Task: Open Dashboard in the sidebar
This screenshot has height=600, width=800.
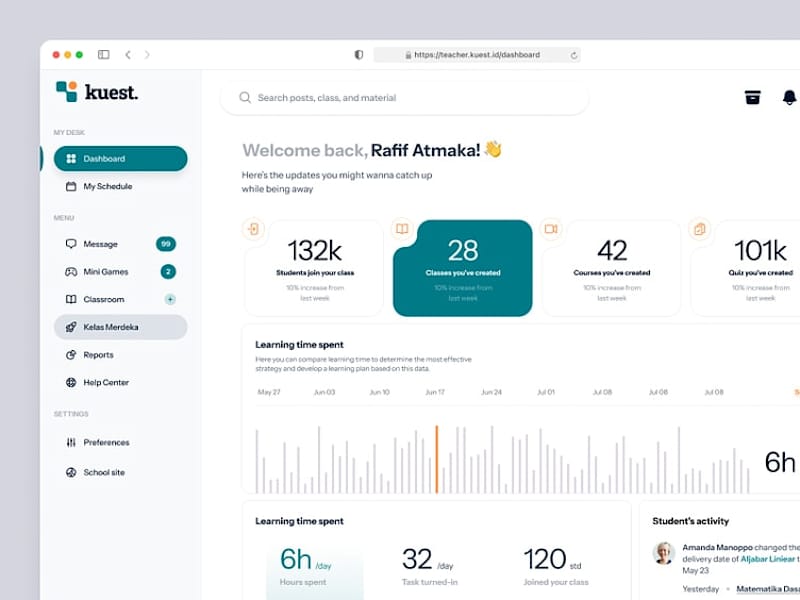Action: [120, 159]
